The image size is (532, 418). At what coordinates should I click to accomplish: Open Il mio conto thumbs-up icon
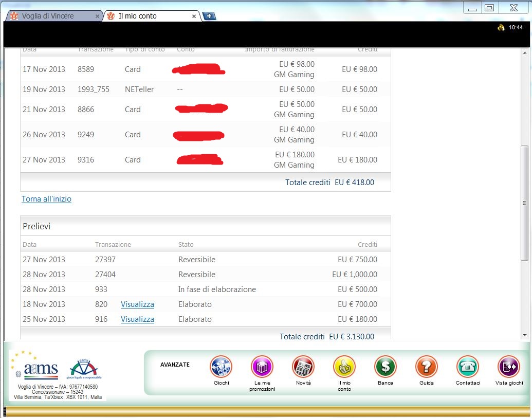(x=344, y=367)
